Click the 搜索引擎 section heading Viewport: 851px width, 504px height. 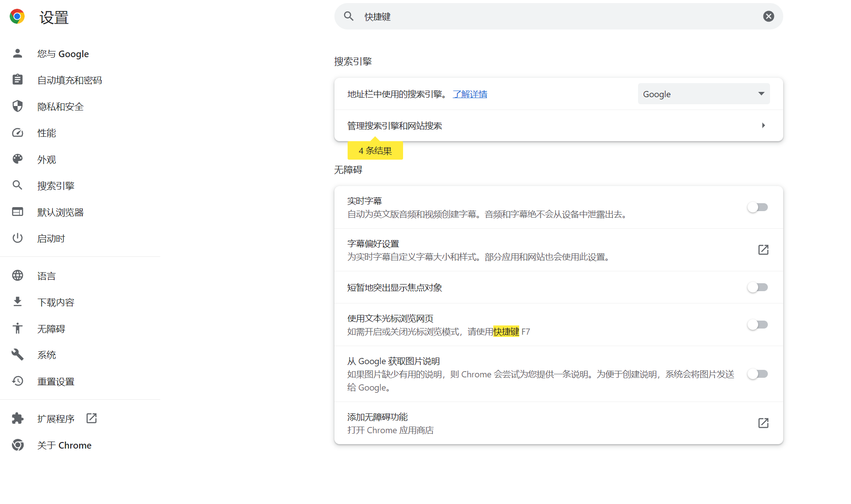click(x=353, y=61)
